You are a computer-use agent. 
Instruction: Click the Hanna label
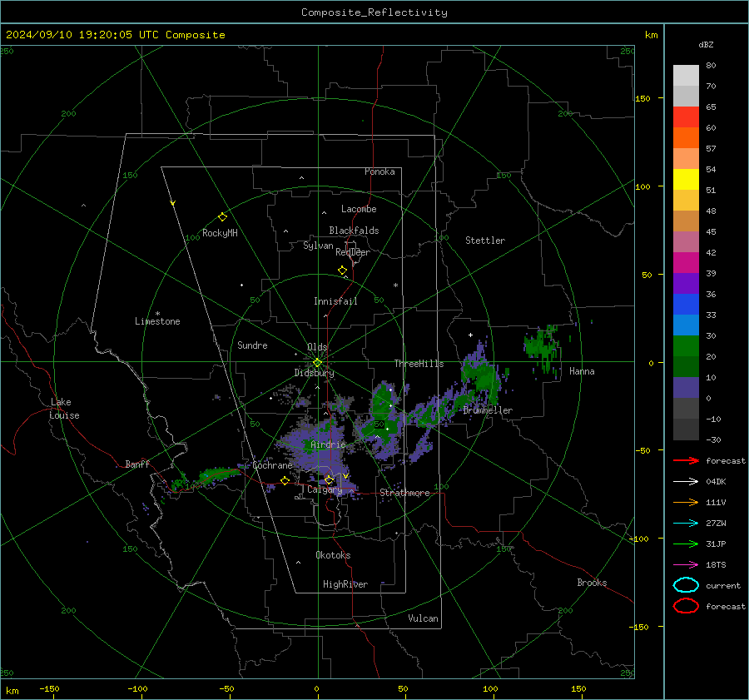click(582, 371)
